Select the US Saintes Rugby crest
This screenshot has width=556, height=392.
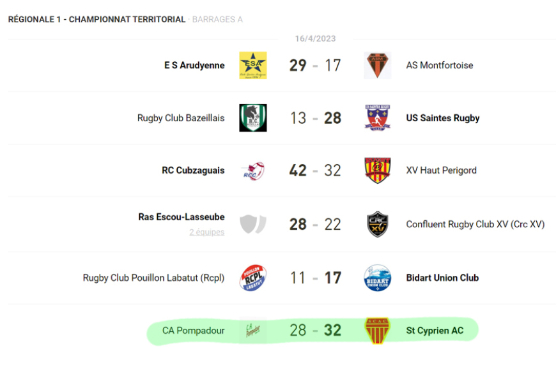point(377,118)
